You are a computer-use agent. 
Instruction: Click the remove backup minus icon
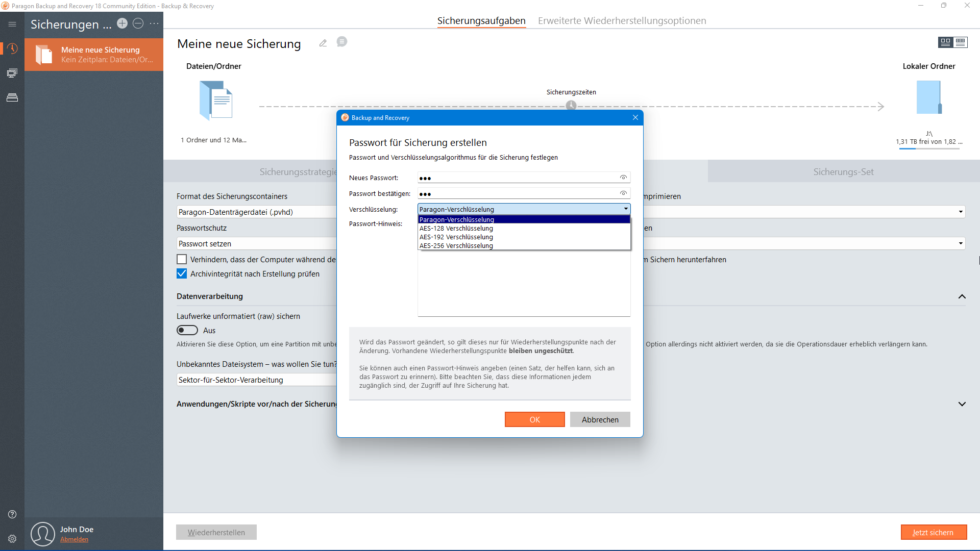[138, 23]
